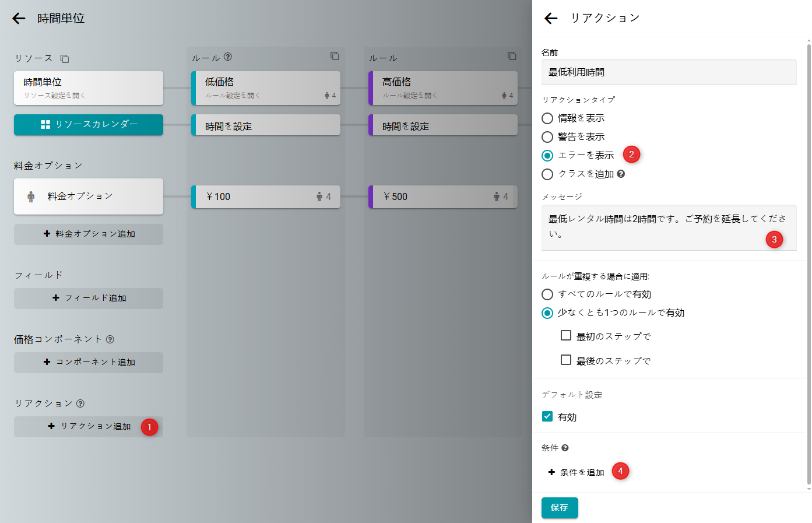Select クラスを追加 reaction type

tap(547, 174)
